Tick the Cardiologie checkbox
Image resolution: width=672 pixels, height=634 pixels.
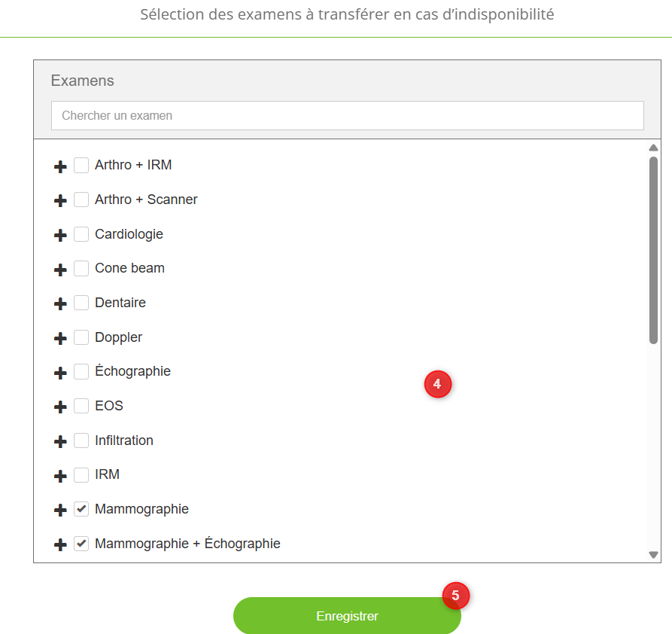tap(81, 234)
